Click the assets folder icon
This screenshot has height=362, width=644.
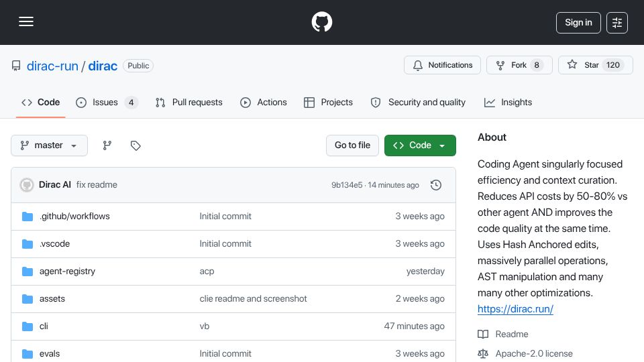(x=28, y=299)
